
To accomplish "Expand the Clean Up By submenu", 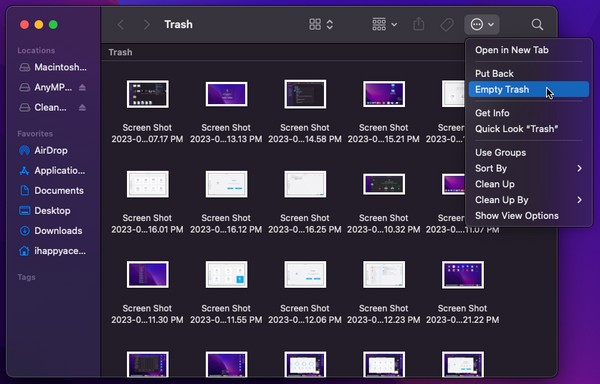I will coord(528,200).
